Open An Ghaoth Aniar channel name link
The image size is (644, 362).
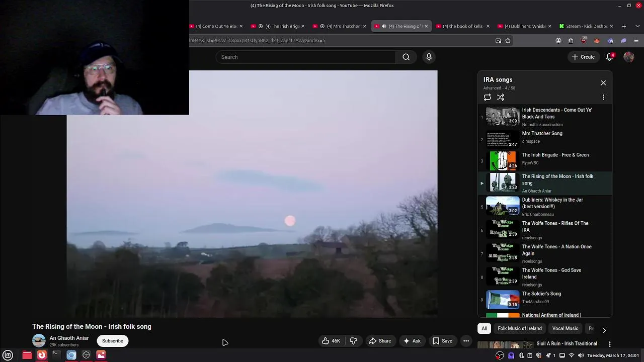tap(69, 338)
